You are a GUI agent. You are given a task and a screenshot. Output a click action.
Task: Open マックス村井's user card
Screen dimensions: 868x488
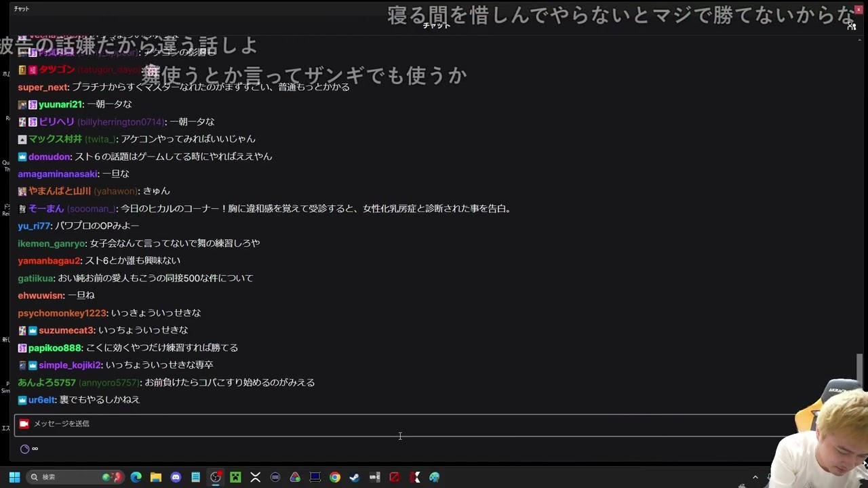pos(55,139)
